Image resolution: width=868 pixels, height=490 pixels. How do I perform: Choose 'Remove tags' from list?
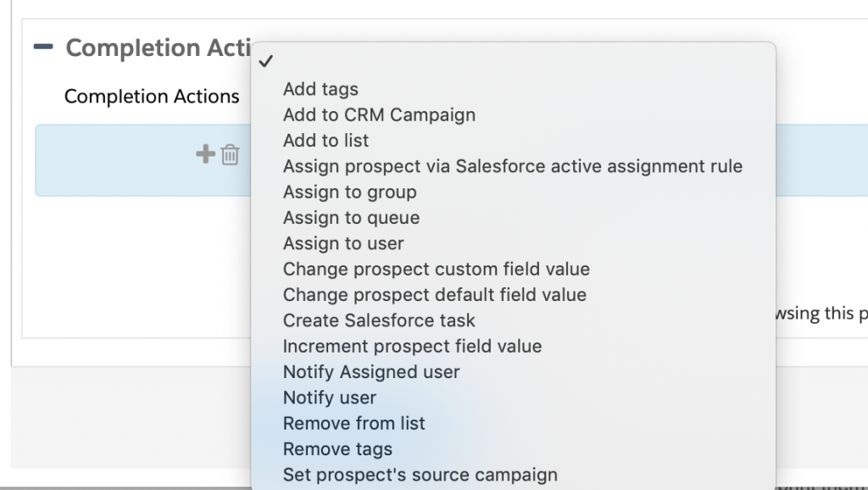pos(337,448)
